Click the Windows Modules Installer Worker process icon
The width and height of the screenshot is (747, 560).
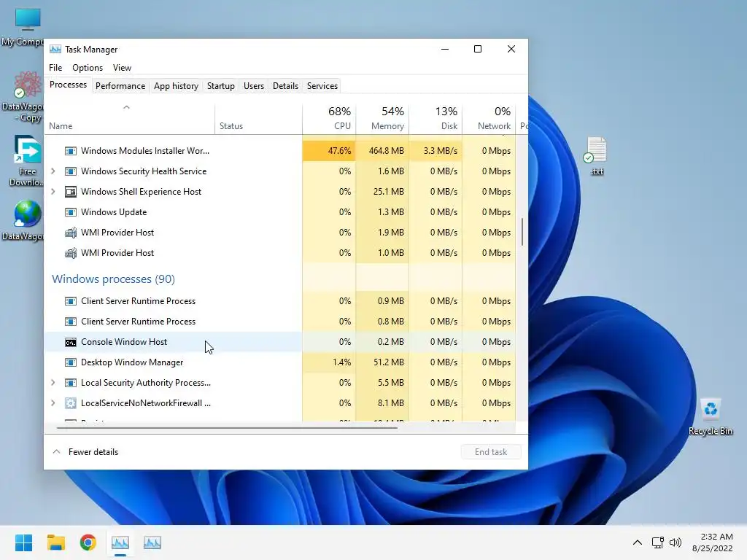coord(71,151)
